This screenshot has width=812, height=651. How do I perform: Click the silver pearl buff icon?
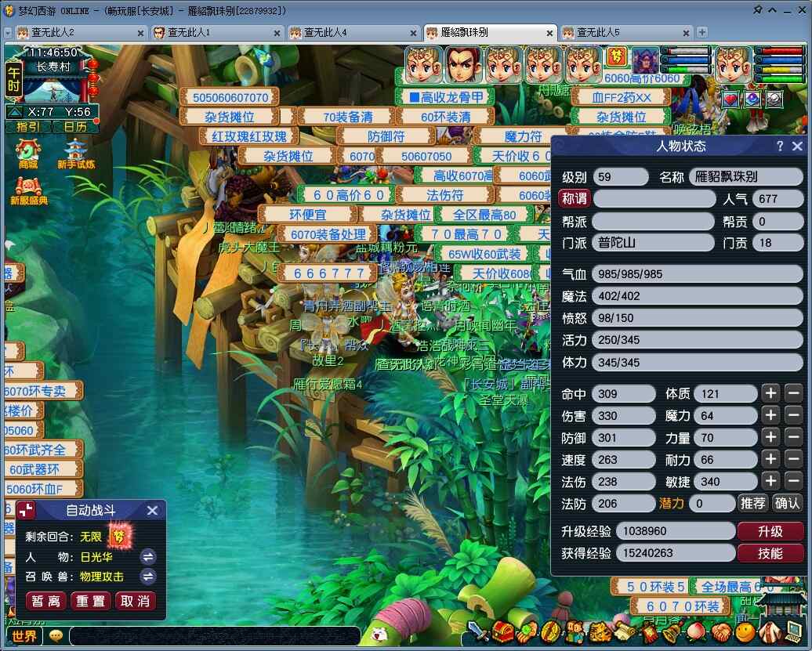[774, 99]
